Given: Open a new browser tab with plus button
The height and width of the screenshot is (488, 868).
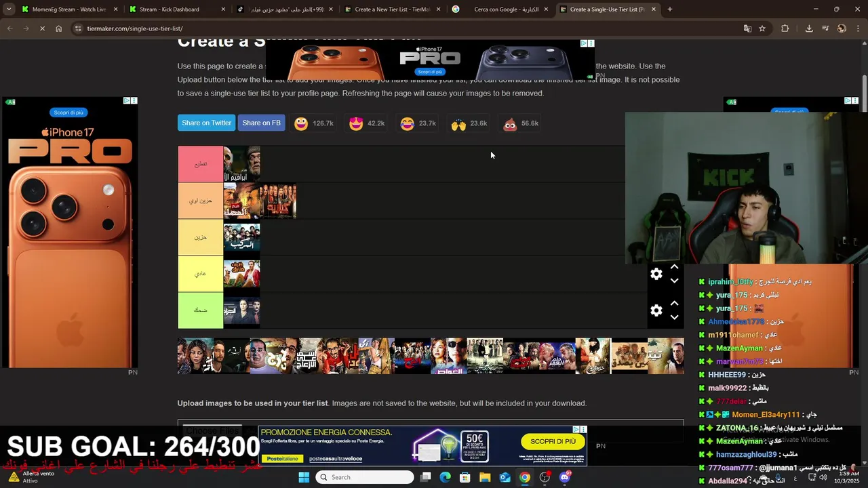Looking at the screenshot, I should pyautogui.click(x=670, y=9).
